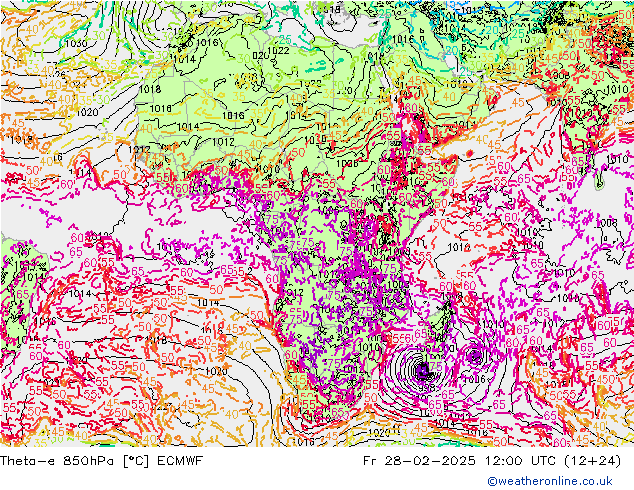Click the Theta-e 850hPa ECMWF title text
The image size is (634, 490).
[x=101, y=460]
